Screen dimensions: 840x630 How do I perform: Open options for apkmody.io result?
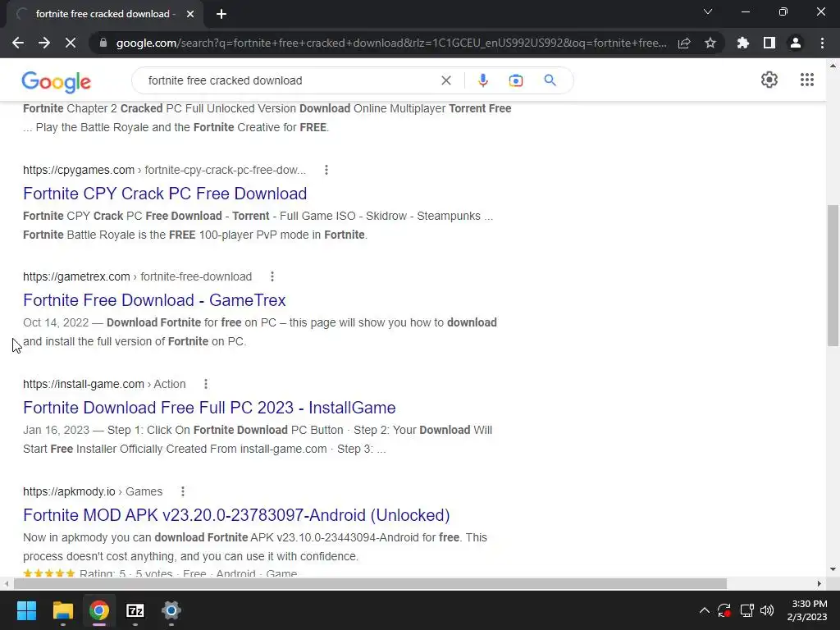(183, 491)
